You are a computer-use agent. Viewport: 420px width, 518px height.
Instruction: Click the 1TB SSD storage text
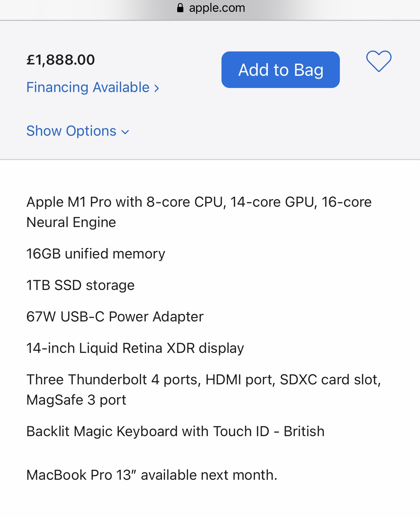(x=80, y=285)
